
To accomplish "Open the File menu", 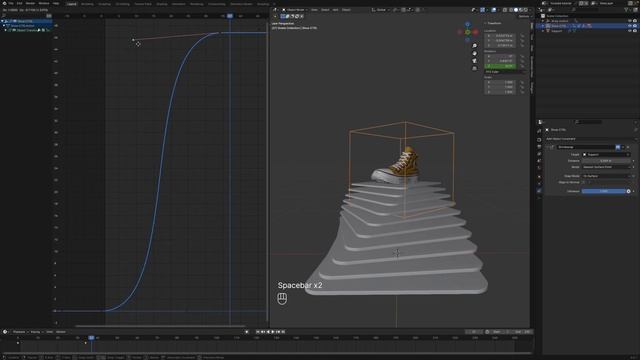I will 11,3.
